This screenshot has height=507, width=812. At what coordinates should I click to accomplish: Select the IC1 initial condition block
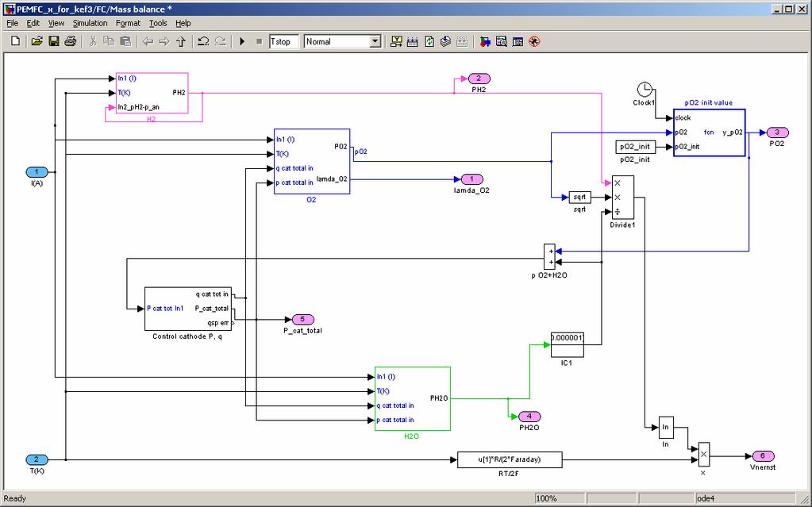click(567, 344)
